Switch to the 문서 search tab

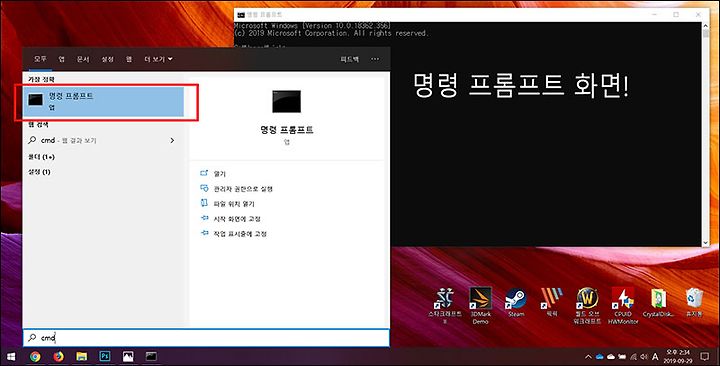click(83, 59)
